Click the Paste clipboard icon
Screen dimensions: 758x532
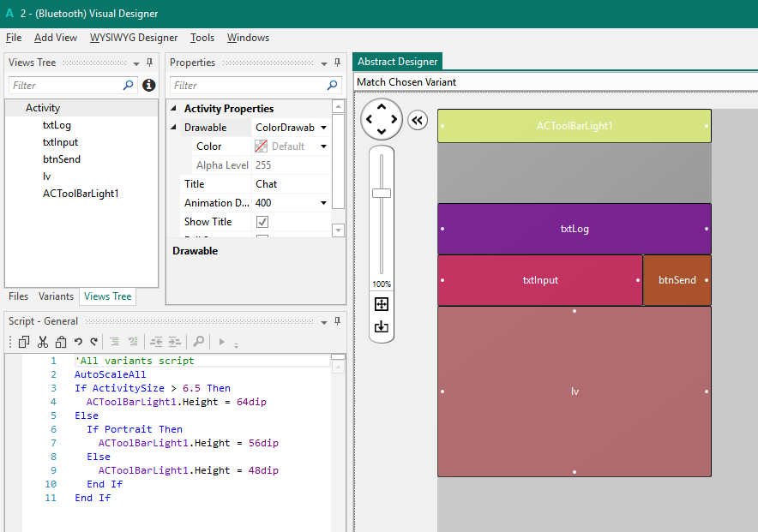tap(59, 342)
